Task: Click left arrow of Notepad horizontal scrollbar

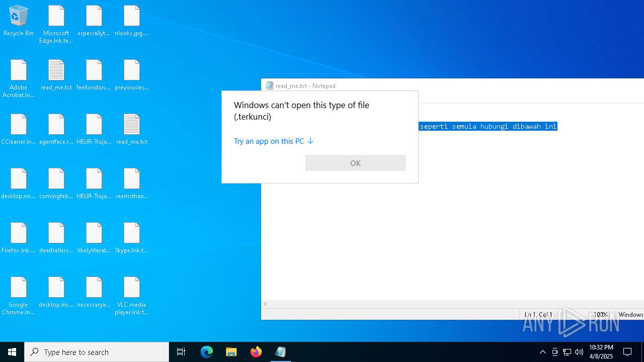Action: point(265,304)
